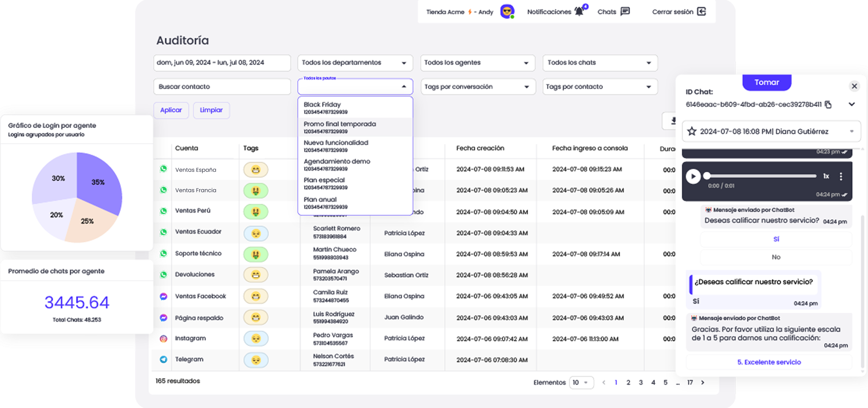
Task: Open the Todos los agentes dropdown
Action: coord(477,63)
